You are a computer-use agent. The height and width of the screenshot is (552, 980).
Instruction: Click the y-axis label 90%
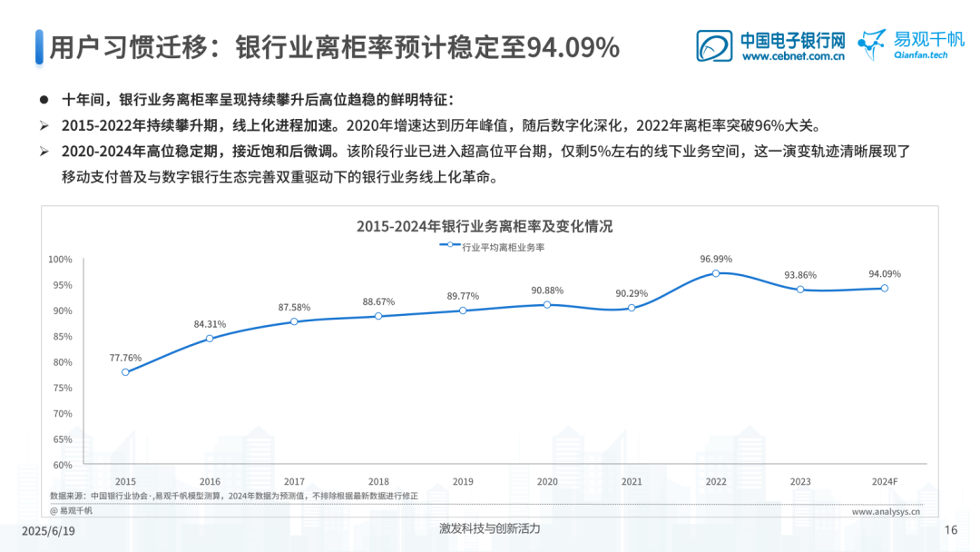pyautogui.click(x=63, y=310)
